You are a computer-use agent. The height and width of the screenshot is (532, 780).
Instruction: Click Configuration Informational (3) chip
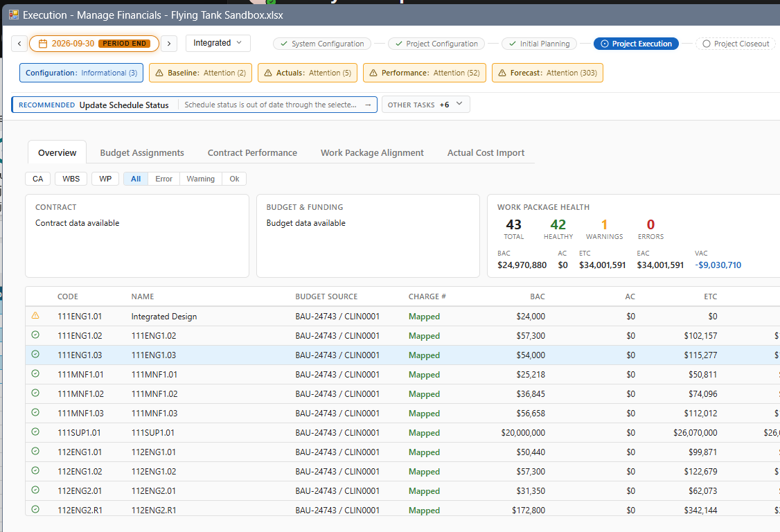tap(82, 73)
